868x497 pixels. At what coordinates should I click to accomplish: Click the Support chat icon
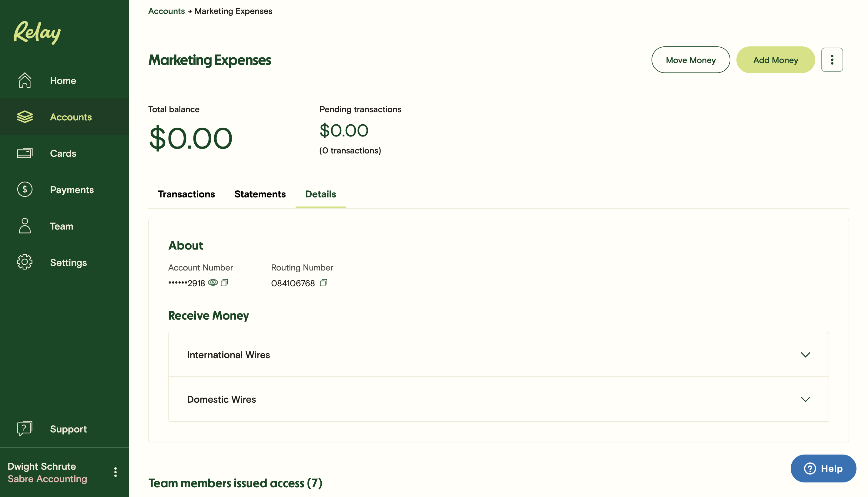pos(25,428)
